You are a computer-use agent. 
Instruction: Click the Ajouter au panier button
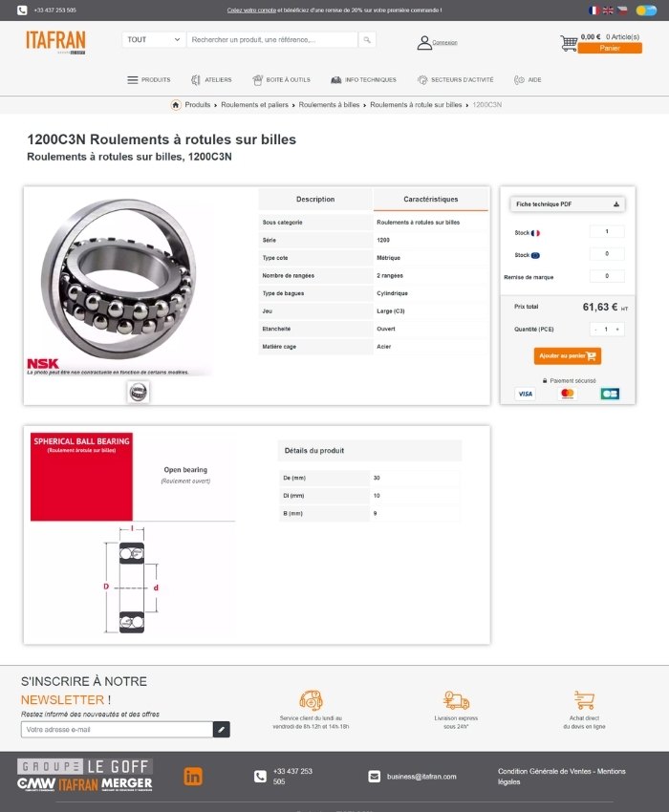pos(568,355)
